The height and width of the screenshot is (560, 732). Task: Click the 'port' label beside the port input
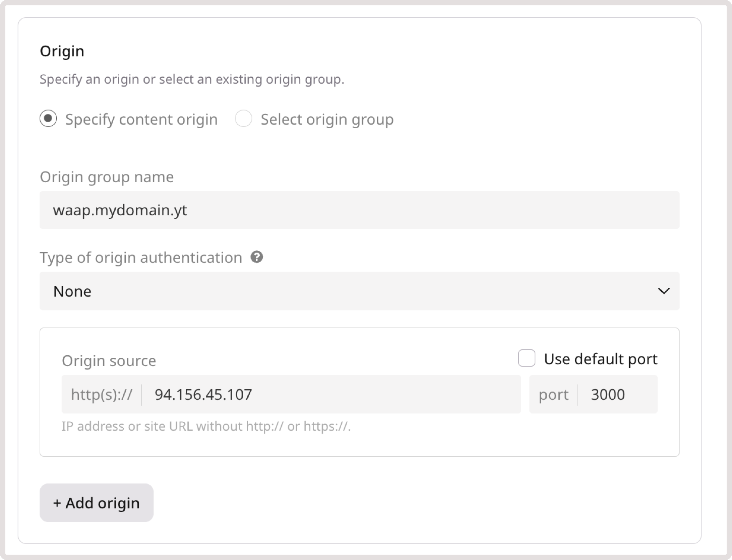click(x=553, y=394)
